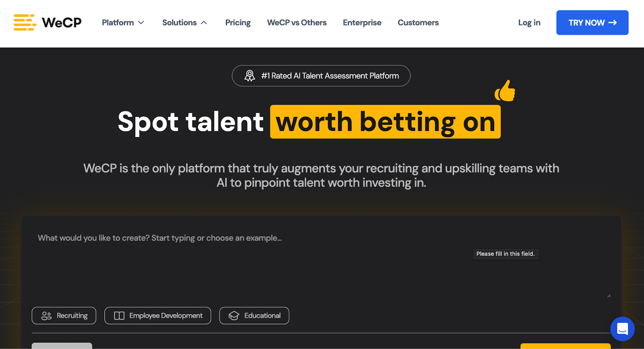Click the medal icon in the rated badge
Image resolution: width=644 pixels, height=349 pixels.
[x=250, y=76]
